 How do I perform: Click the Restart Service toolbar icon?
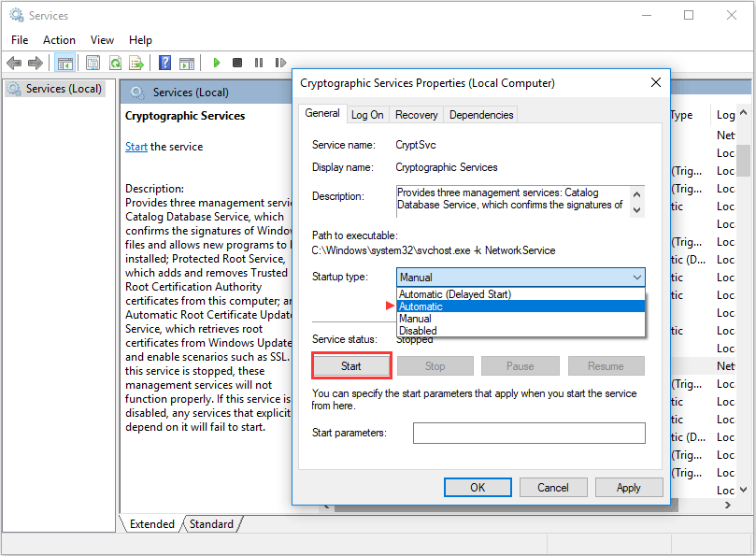tap(280, 63)
